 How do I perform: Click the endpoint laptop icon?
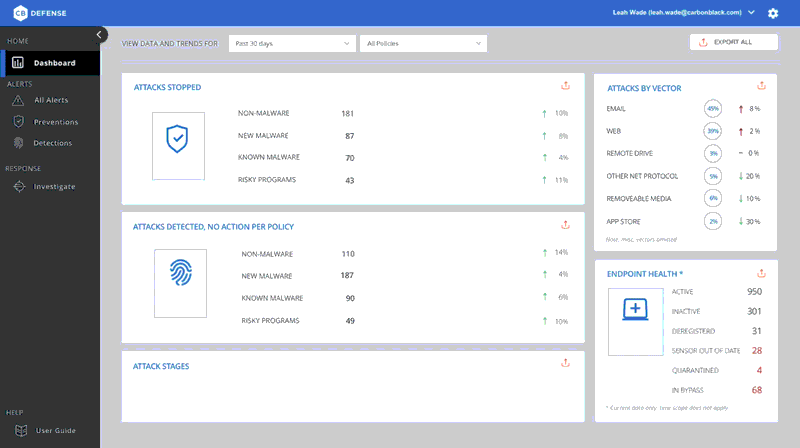click(636, 311)
